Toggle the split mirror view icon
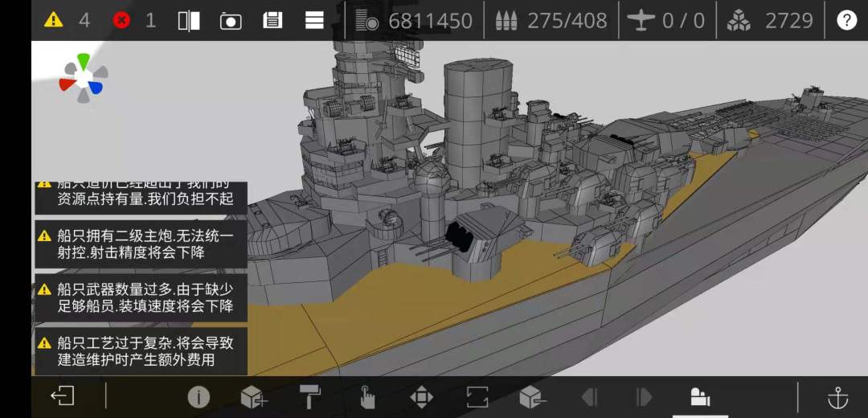Screen dimensions: 868x418 point(189,21)
